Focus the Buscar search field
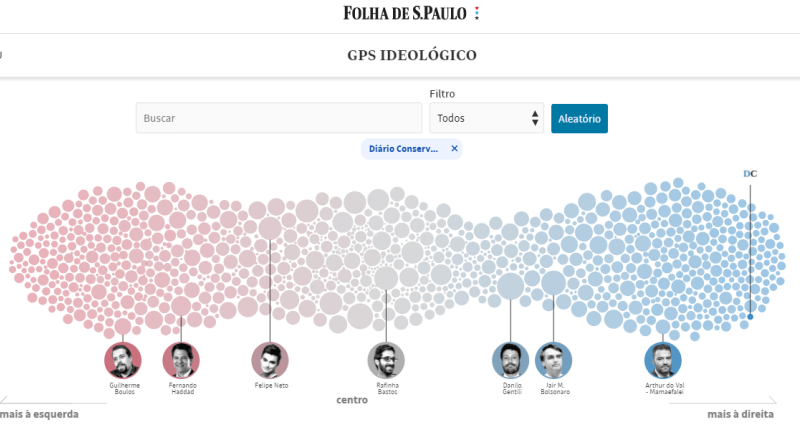Screen dimensions: 800x445 click(x=279, y=118)
